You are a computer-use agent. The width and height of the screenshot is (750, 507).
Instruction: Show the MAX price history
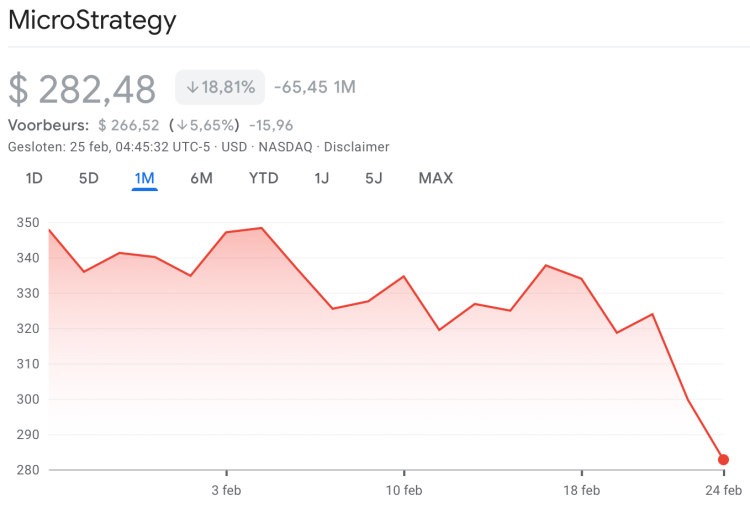(x=436, y=178)
